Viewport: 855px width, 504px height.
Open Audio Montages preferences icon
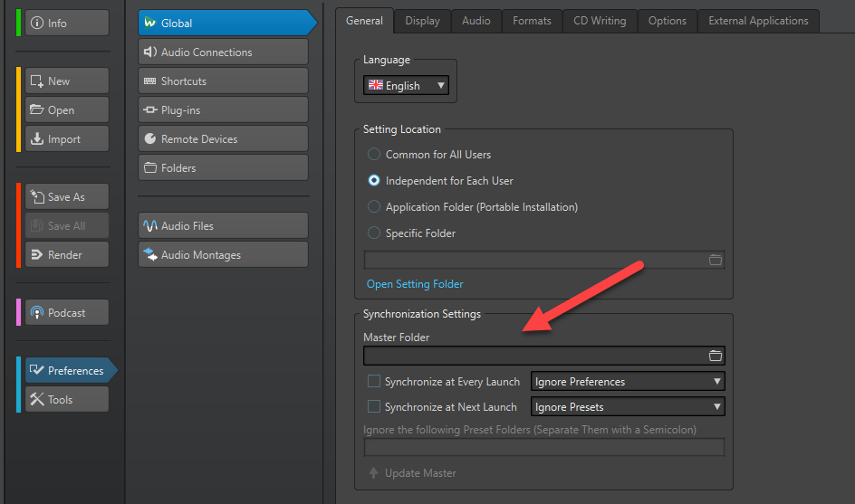[x=150, y=255]
